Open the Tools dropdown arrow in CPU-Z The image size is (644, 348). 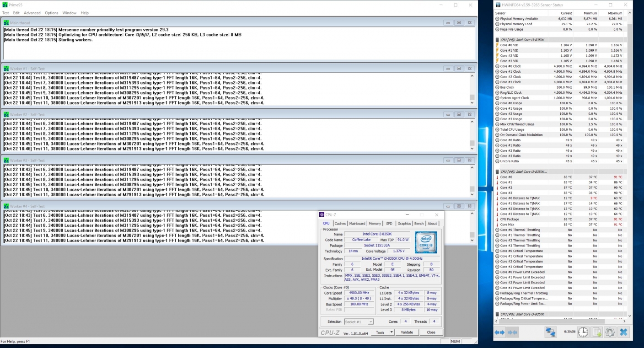[392, 332]
